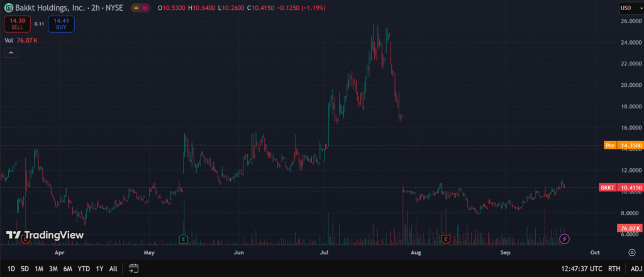Click the pink data-update indicator icon
Screen dimensions: 644x277
145,8
